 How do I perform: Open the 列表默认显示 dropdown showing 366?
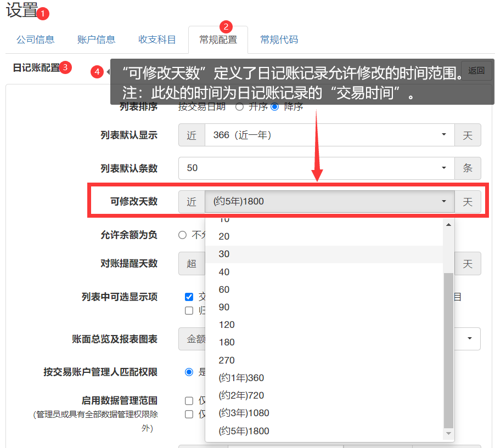[329, 135]
